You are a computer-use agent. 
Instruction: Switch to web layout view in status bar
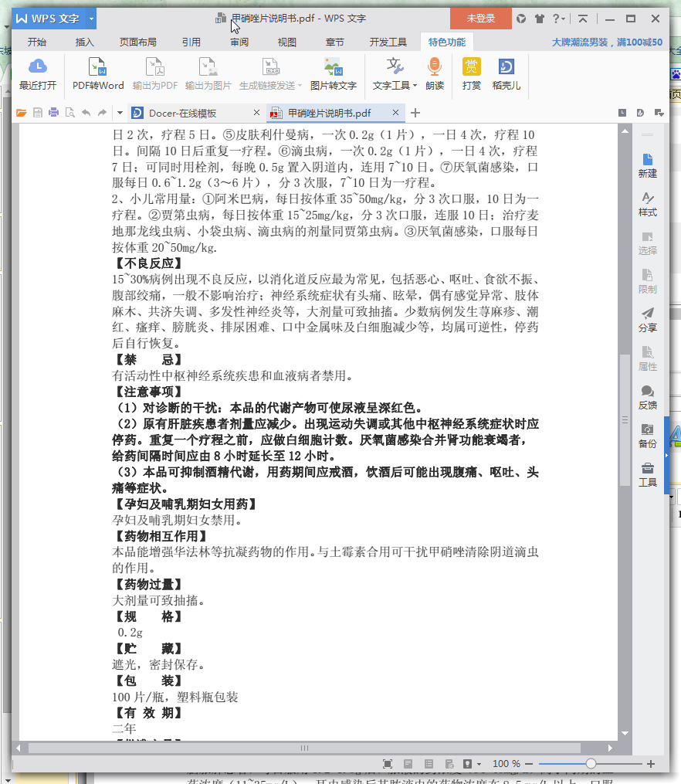[x=449, y=763]
